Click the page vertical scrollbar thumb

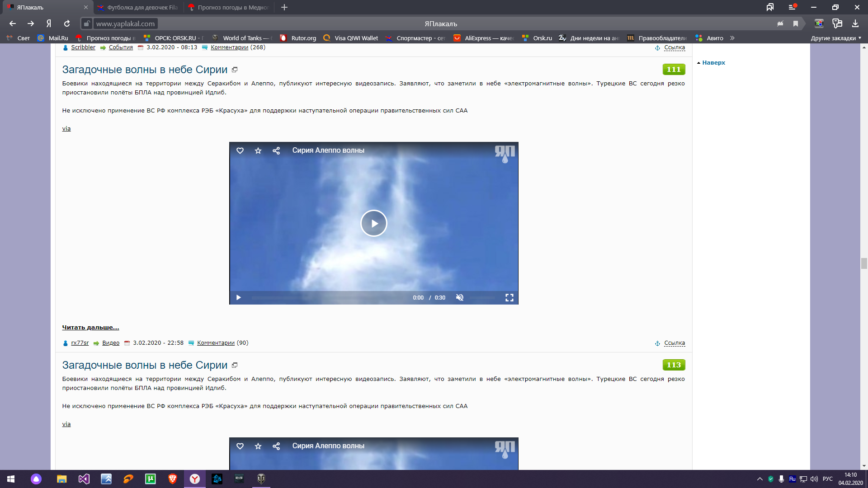coord(864,263)
